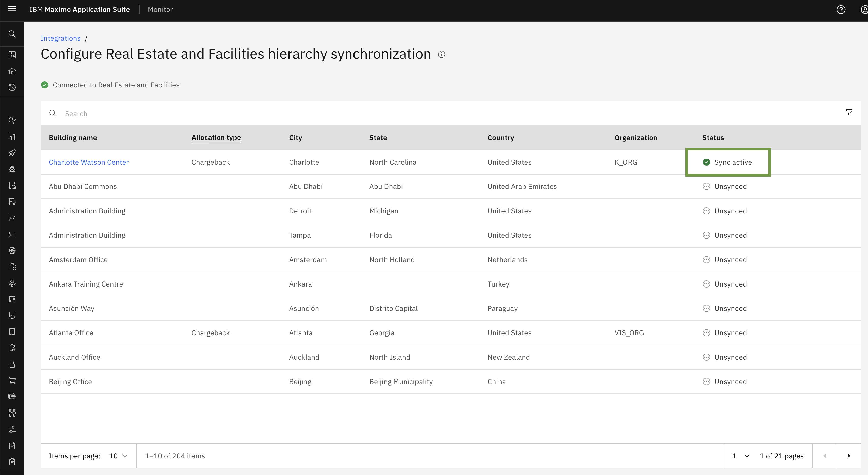The width and height of the screenshot is (868, 475).
Task: Open the settings sliders sidebar icon
Action: coord(12,429)
